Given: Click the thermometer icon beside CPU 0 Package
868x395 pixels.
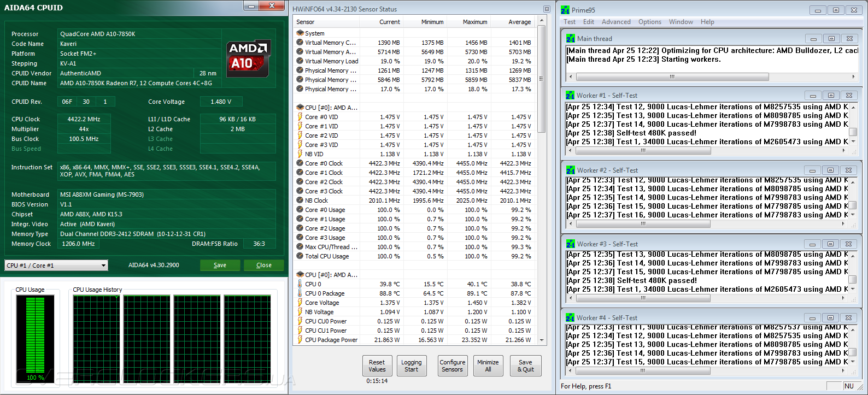Looking at the screenshot, I should tap(300, 293).
